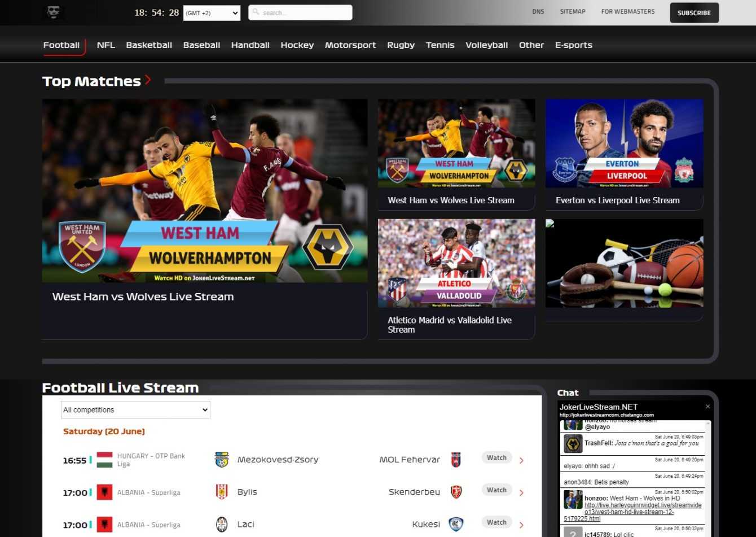Watch the Laci vs Kukesi match
The width and height of the screenshot is (756, 537).
tap(496, 522)
